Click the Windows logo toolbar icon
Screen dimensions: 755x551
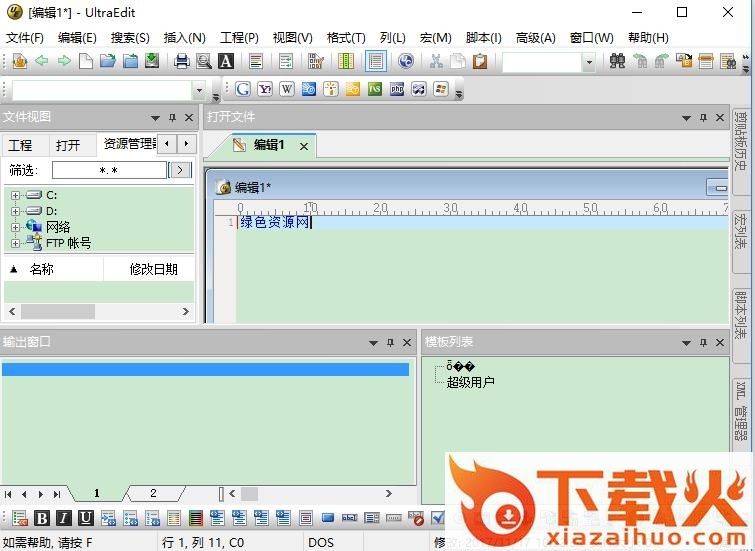441,89
